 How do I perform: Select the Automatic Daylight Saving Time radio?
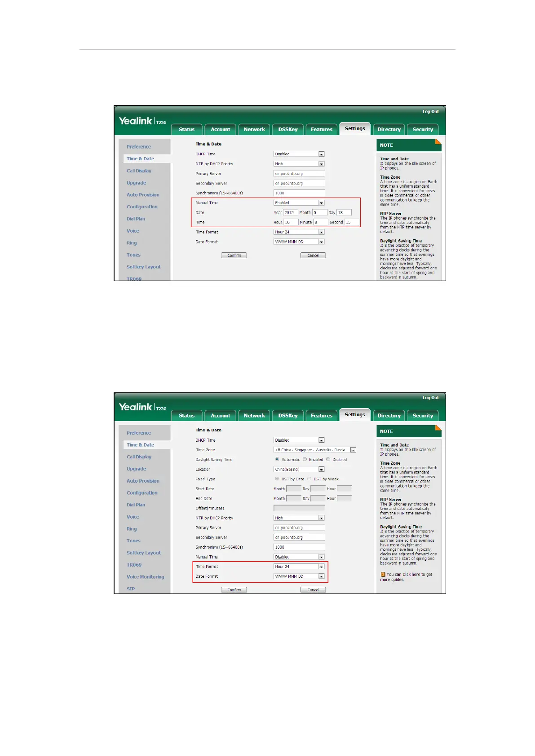(x=277, y=459)
